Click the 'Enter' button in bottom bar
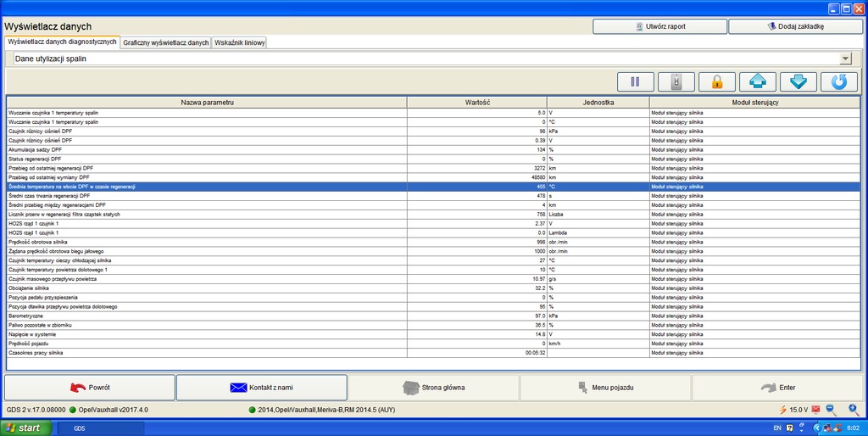Image resolution: width=868 pixels, height=436 pixels. coord(777,388)
